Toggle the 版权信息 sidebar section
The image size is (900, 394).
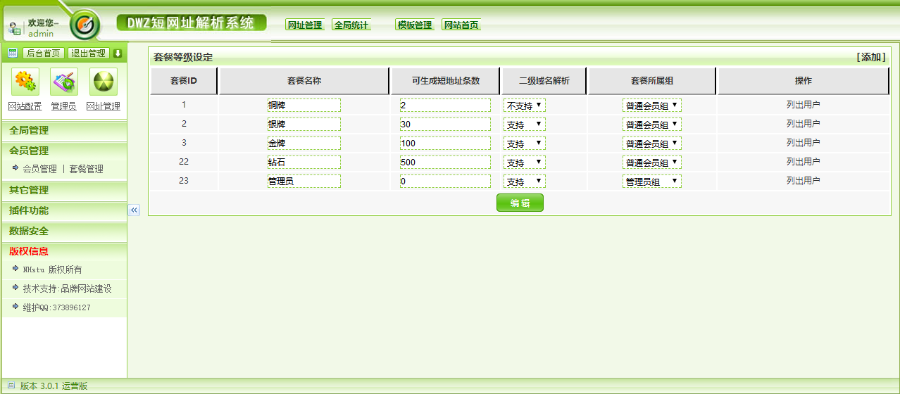tap(64, 251)
